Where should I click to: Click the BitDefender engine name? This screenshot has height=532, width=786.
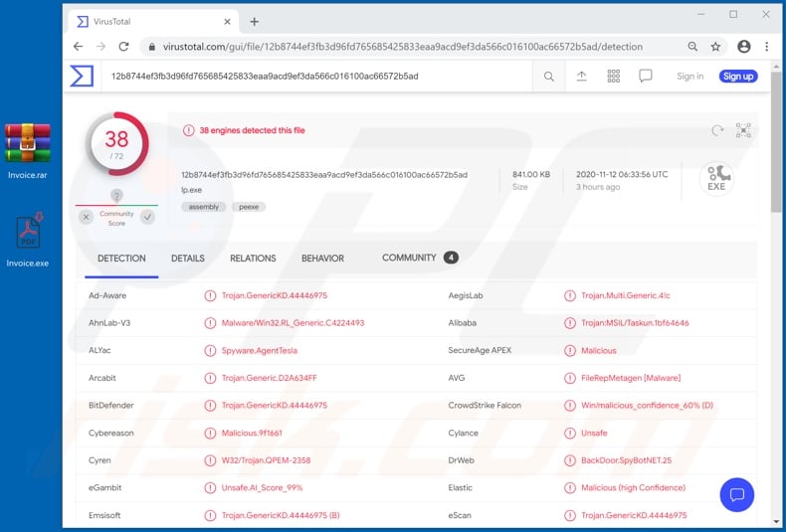click(111, 406)
